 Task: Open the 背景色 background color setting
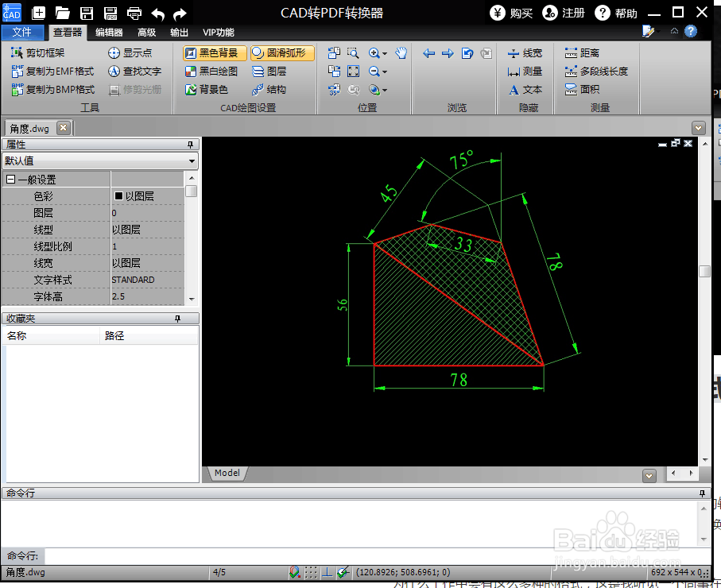tap(207, 90)
